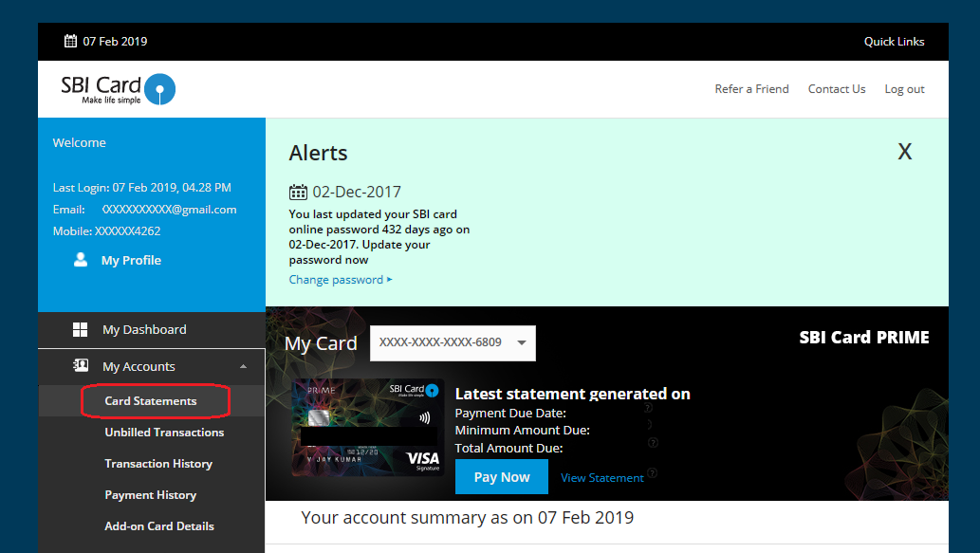Click the alert calendar icon beside 02-Dec-2017
The height and width of the screenshot is (553, 980).
298,192
